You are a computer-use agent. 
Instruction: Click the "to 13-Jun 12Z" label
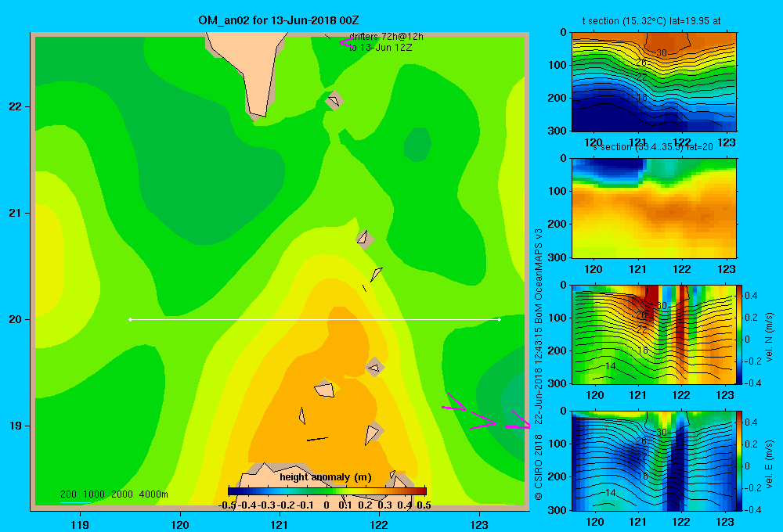tap(381, 48)
